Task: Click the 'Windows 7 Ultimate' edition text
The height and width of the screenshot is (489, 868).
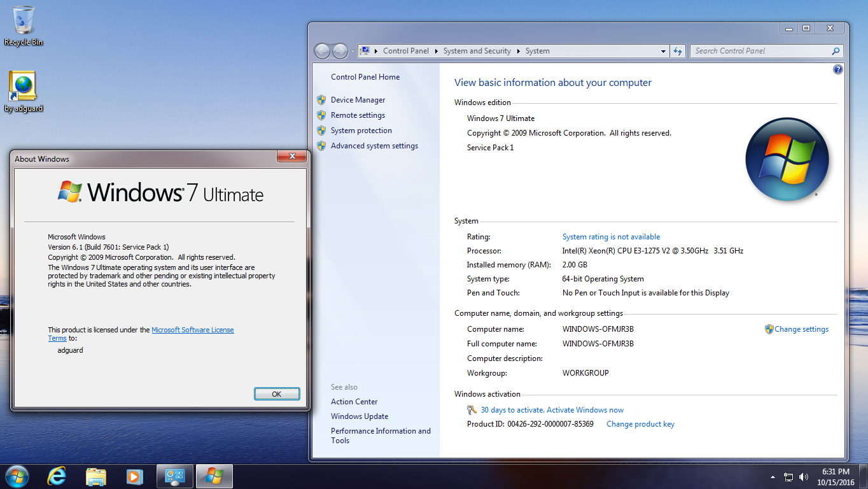Action: click(x=501, y=118)
